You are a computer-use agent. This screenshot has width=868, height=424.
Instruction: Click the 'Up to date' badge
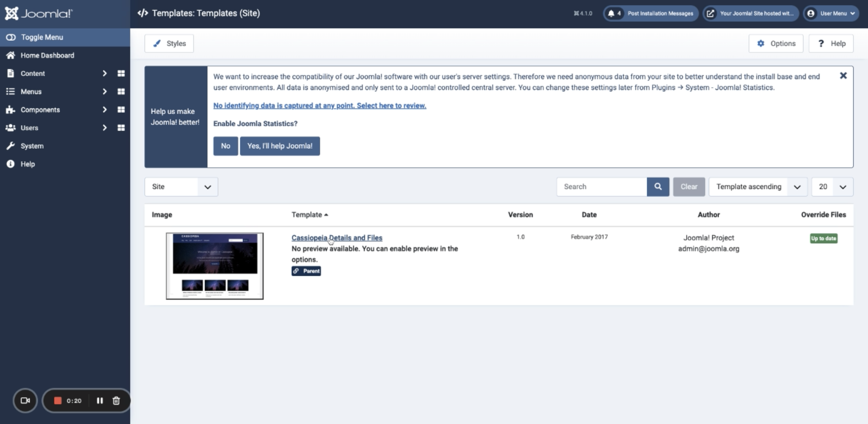pyautogui.click(x=823, y=238)
